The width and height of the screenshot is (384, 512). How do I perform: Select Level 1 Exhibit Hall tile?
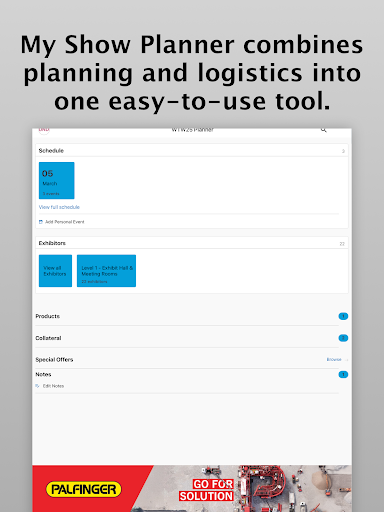(x=106, y=271)
